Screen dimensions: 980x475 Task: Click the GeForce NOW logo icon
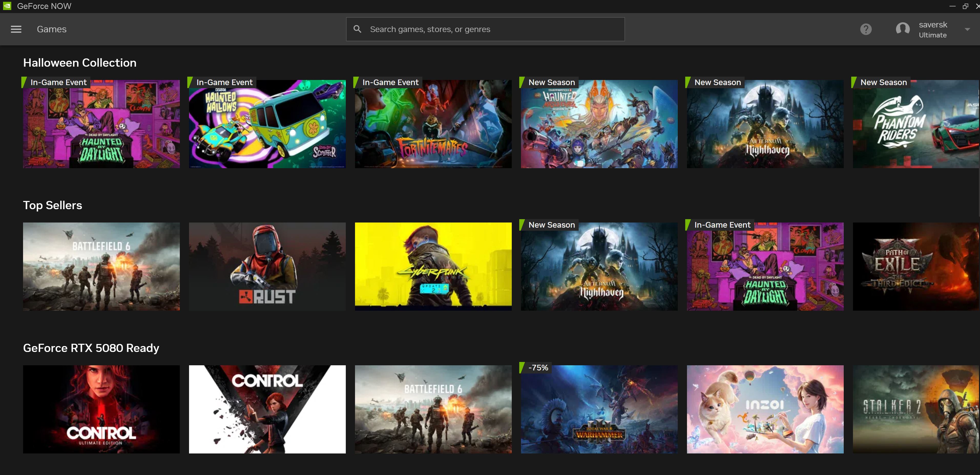(x=7, y=6)
